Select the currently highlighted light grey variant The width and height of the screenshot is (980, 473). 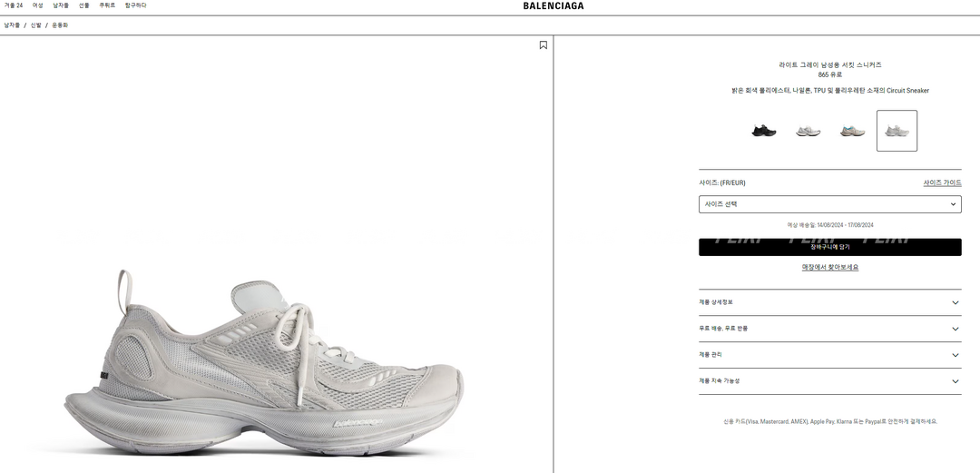[x=897, y=131]
